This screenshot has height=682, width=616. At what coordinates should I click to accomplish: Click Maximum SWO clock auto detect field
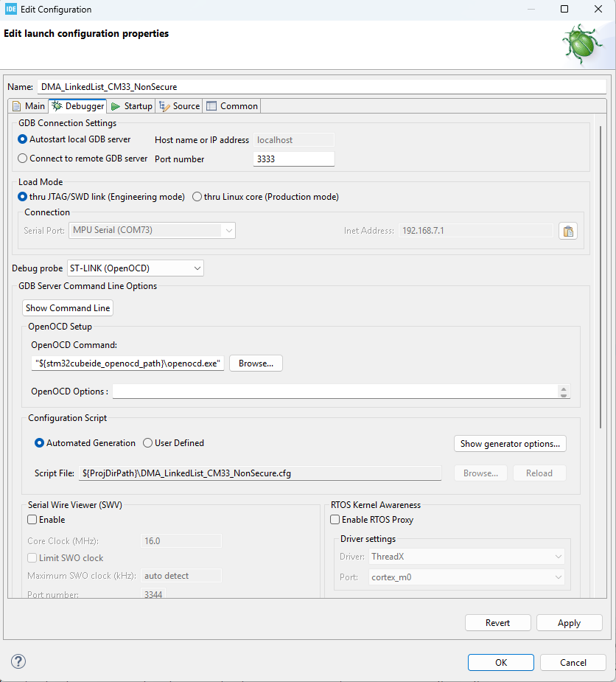point(181,575)
